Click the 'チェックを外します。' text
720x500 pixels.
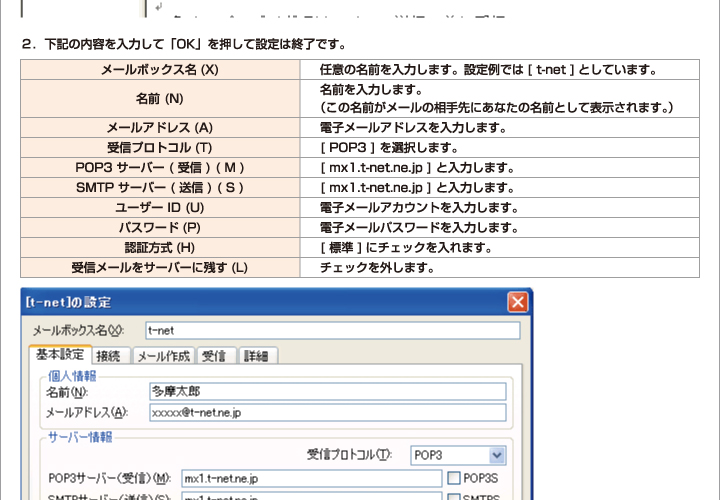point(377,267)
